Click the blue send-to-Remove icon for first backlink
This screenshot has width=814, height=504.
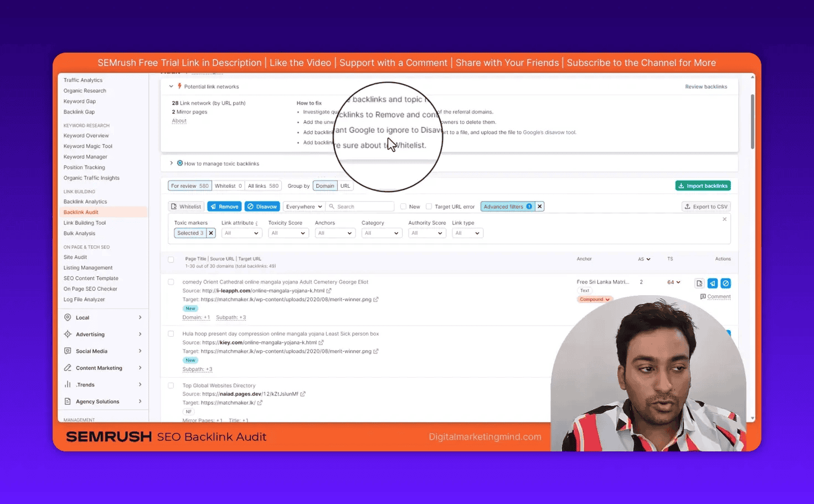pos(713,283)
